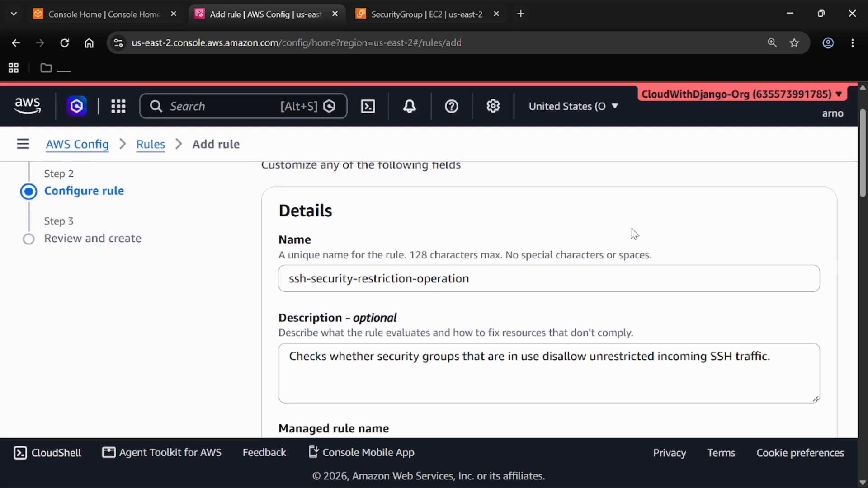Viewport: 868px width, 488px height.
Task: Open the settings gear in AWS header
Action: tap(493, 106)
